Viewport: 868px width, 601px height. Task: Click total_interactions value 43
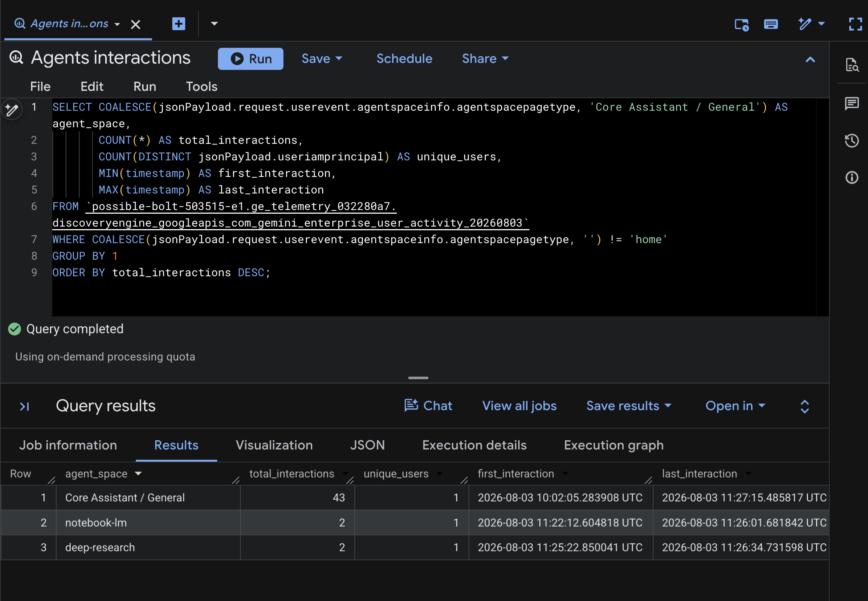pos(297,497)
